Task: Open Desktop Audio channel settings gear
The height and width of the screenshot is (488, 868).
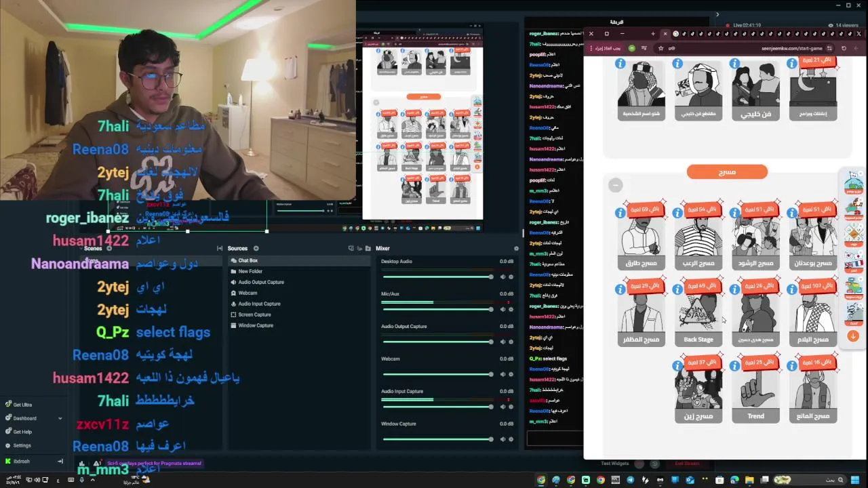Action: pos(511,277)
